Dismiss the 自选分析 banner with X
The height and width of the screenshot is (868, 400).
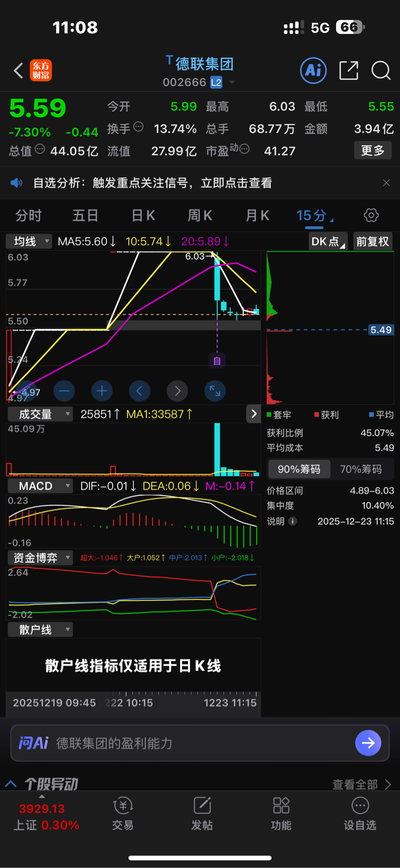tap(386, 183)
